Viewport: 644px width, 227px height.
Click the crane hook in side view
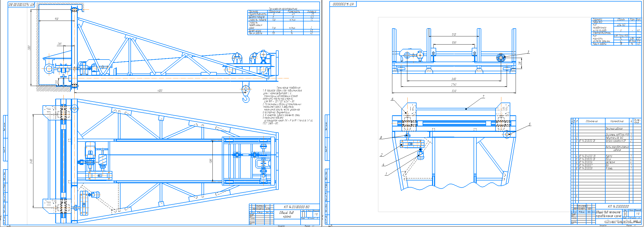(x=246, y=98)
